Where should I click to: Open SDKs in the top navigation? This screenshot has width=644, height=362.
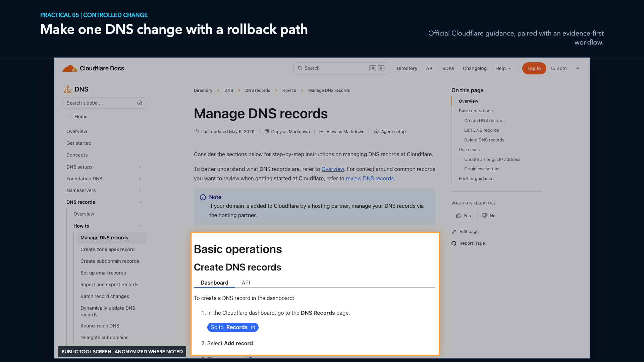[448, 68]
